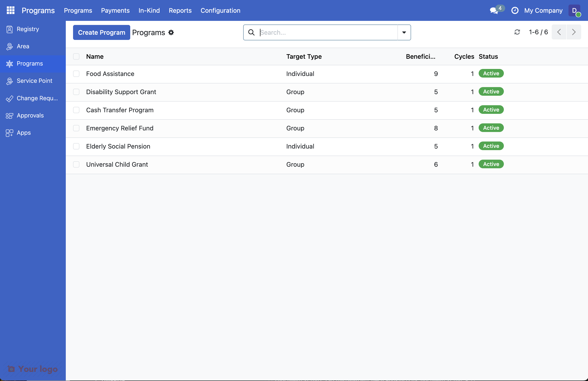Click the Active status badge on Cash Transfer Program
Image resolution: width=588 pixels, height=381 pixels.
pyautogui.click(x=491, y=110)
